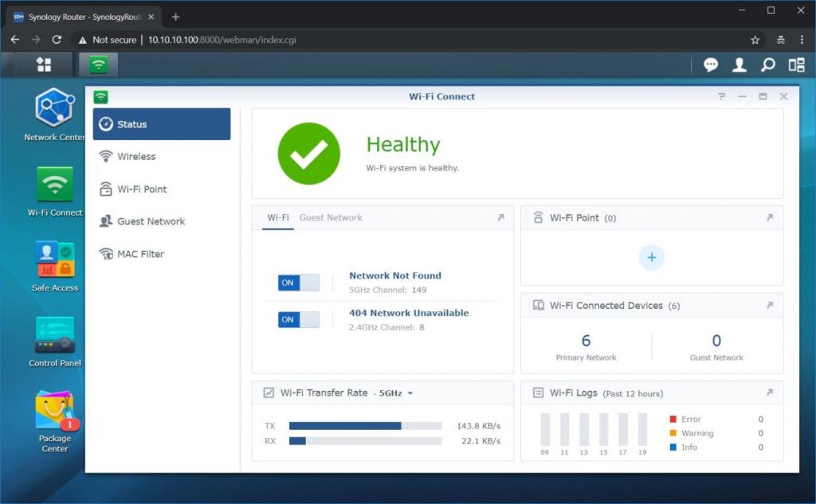The height and width of the screenshot is (504, 816).
Task: Click the Guest Network device count 0
Action: [x=716, y=341]
